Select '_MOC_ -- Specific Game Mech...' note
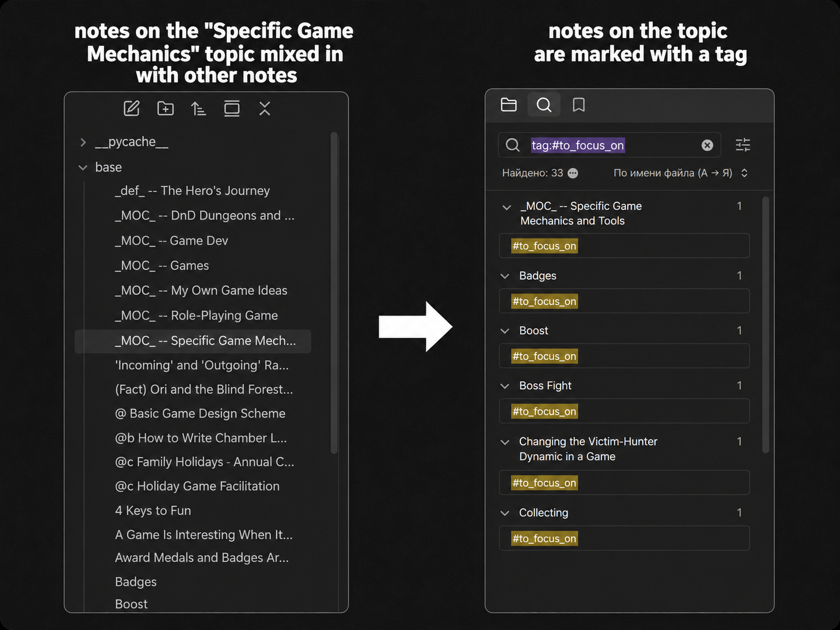Screen dimensions: 840x630 (193, 341)
